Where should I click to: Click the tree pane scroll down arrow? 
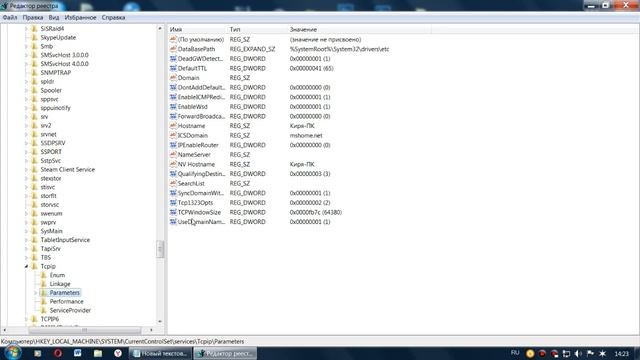(x=160, y=322)
